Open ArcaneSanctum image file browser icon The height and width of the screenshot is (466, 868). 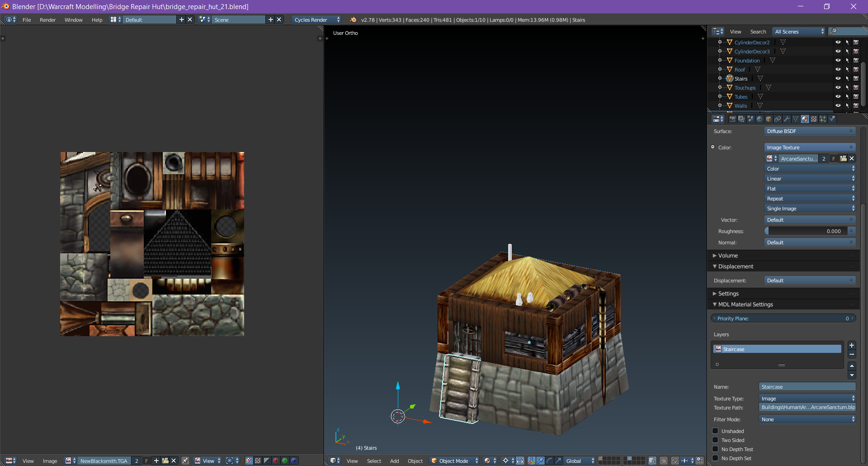[843, 158]
